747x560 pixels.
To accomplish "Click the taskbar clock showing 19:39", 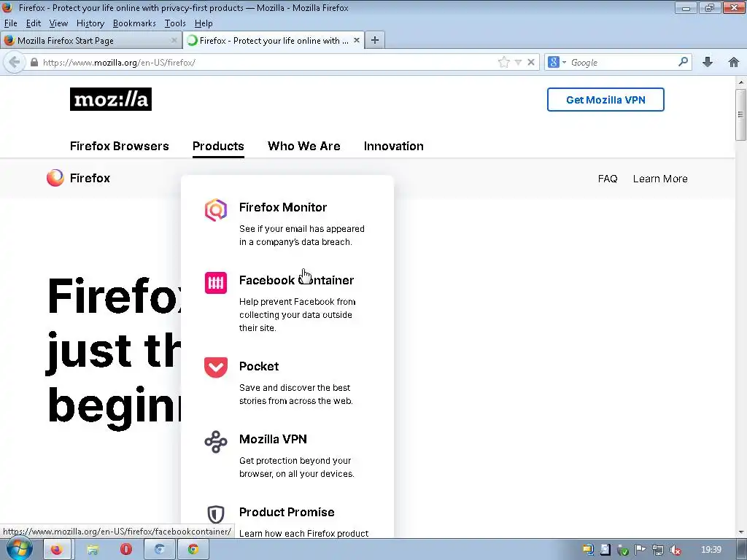I will (x=711, y=550).
